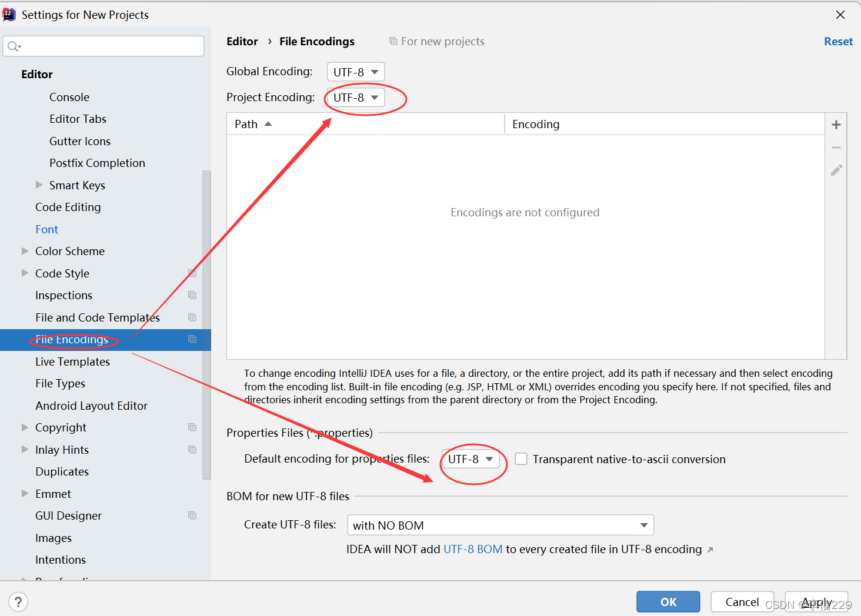861x616 pixels.
Task: Click the minus icon to remove encoding path
Action: 836,148
